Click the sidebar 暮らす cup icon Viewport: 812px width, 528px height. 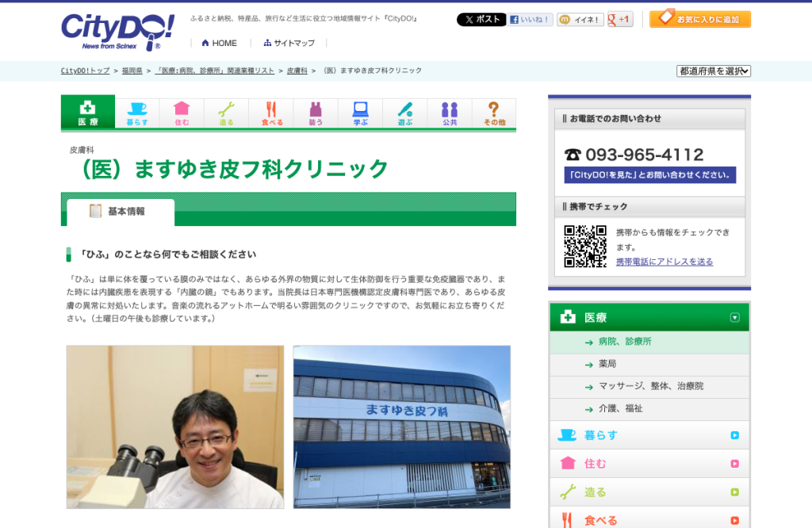pyautogui.click(x=567, y=434)
